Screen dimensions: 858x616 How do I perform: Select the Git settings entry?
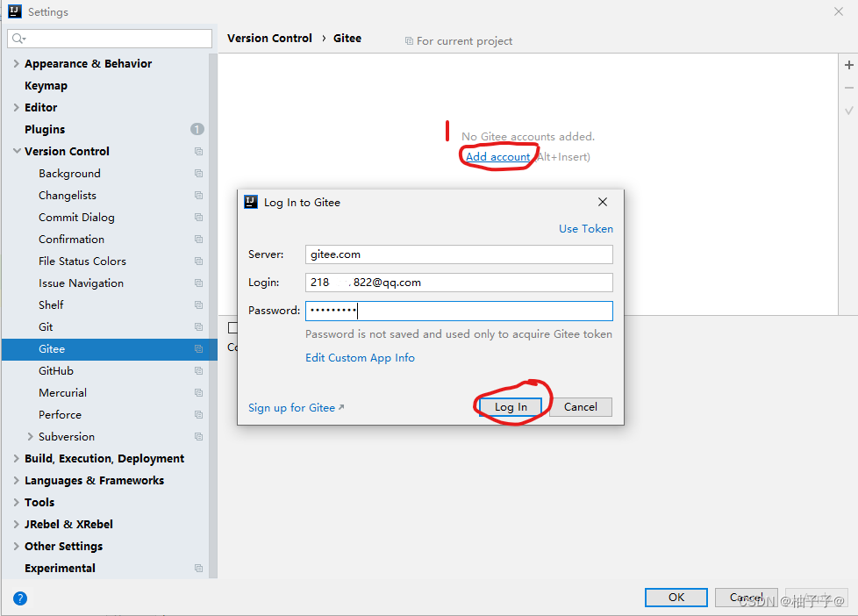[46, 327]
